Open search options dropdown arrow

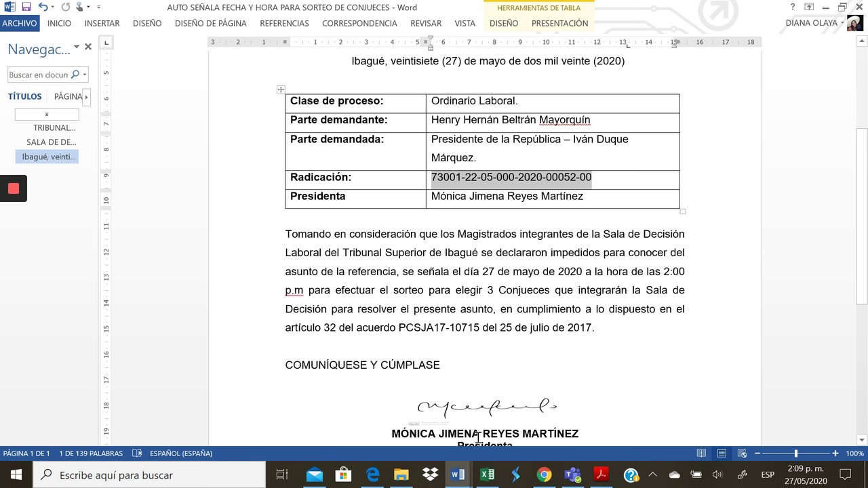click(x=84, y=75)
